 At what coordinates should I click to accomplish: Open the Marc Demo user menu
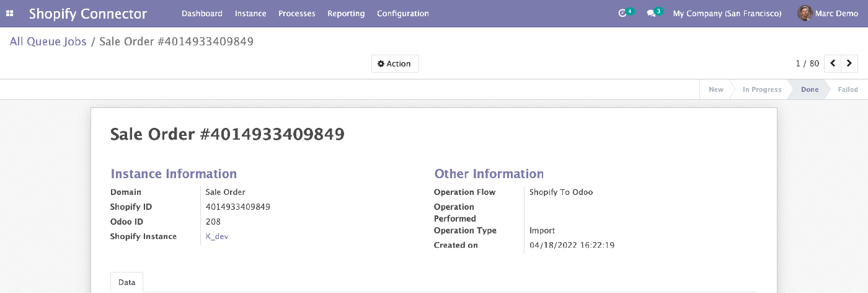pyautogui.click(x=828, y=13)
